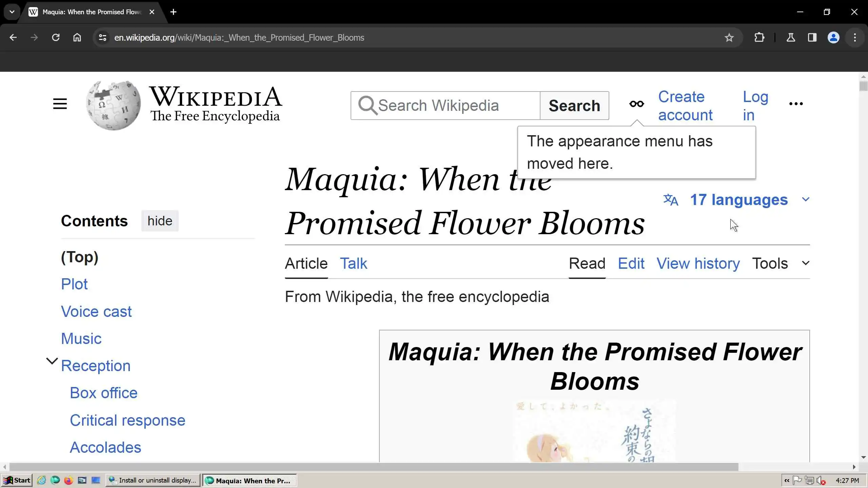Open the browser side panel icon
868x488 pixels.
click(x=812, y=38)
